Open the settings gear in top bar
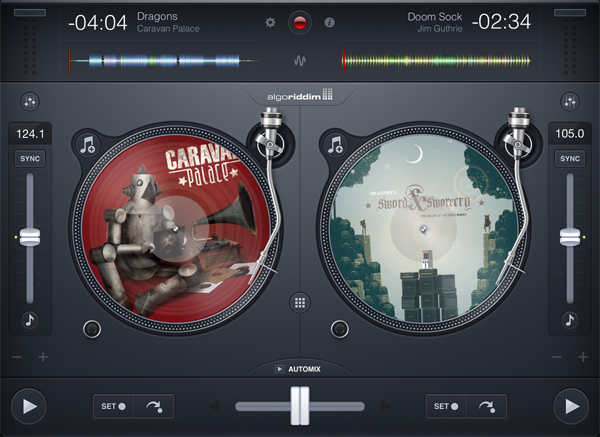This screenshot has height=437, width=600. pyautogui.click(x=270, y=22)
